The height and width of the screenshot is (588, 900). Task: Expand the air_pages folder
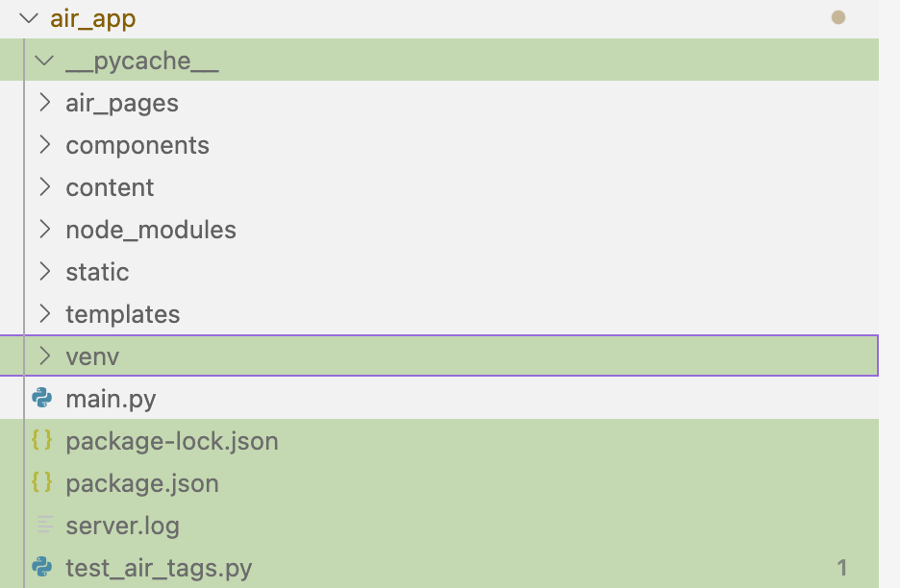pyautogui.click(x=44, y=103)
